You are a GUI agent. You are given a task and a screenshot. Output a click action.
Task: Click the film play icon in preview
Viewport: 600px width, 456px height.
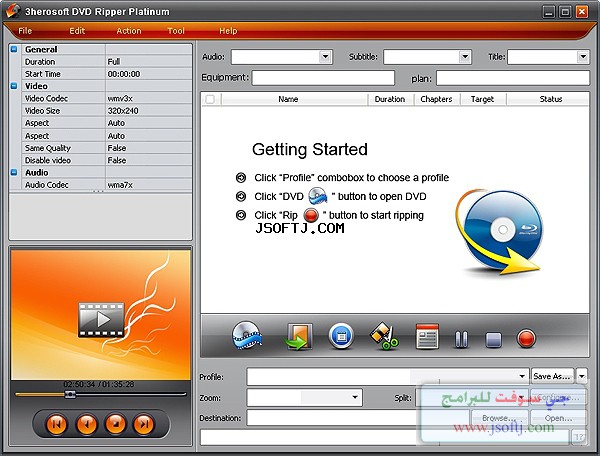tap(101, 319)
